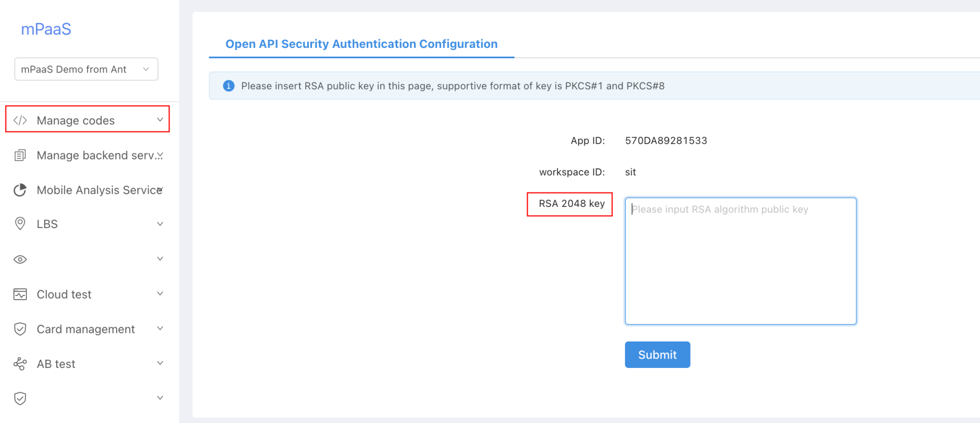Click the Mobile Analysis Service pie icon
This screenshot has width=980, height=423.
pyautogui.click(x=20, y=190)
